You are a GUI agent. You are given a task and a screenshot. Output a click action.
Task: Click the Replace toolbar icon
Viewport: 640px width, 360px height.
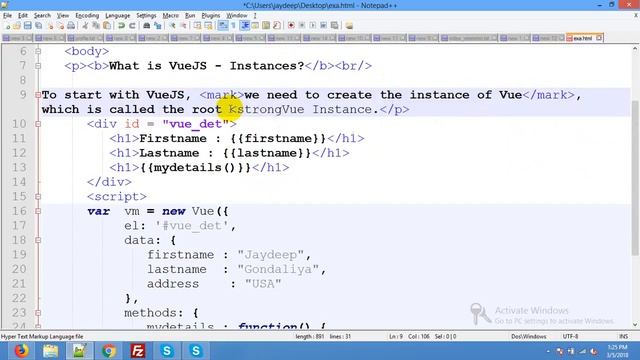(x=158, y=26)
